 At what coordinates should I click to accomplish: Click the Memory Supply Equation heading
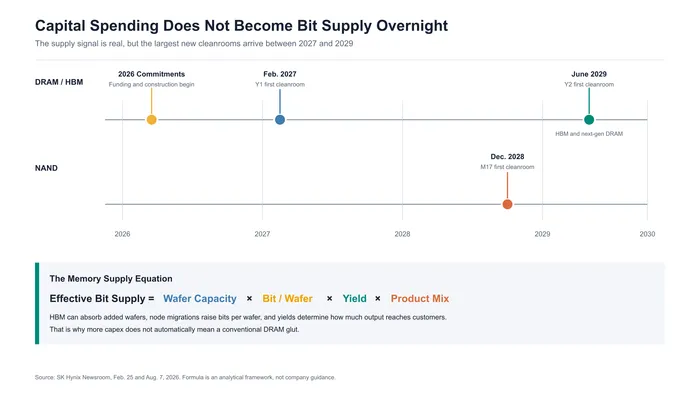pos(111,278)
